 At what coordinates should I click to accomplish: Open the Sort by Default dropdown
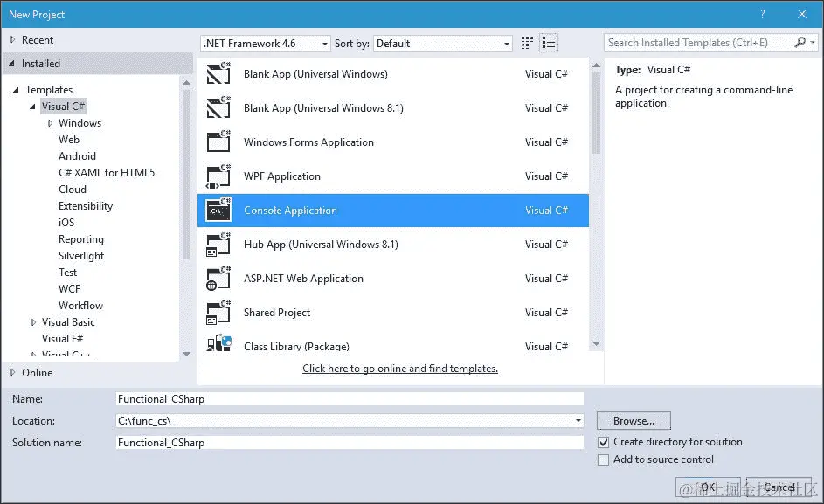pyautogui.click(x=442, y=43)
